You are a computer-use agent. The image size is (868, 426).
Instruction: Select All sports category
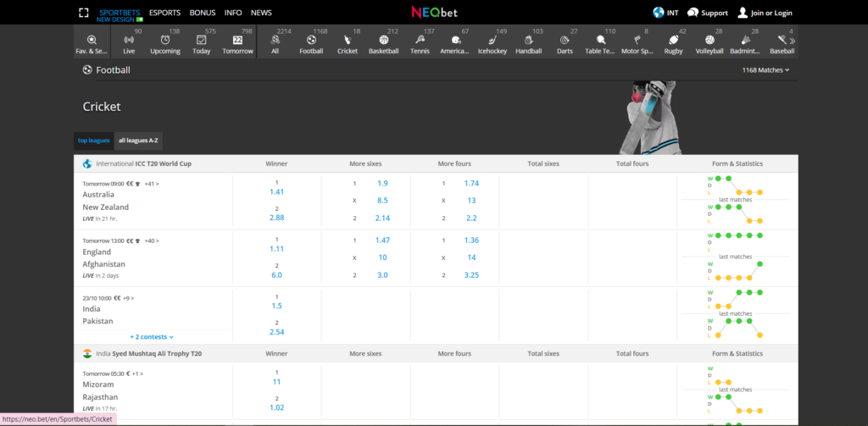click(x=275, y=42)
